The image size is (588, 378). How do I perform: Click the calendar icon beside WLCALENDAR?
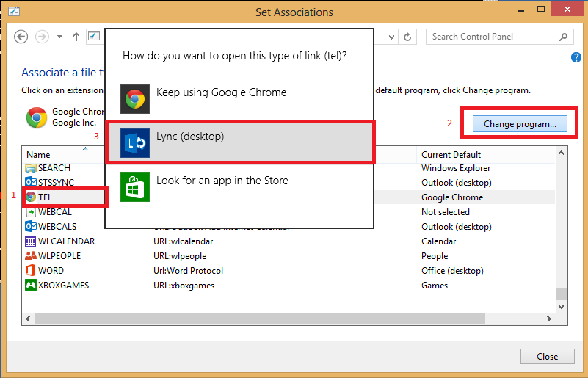(x=31, y=241)
